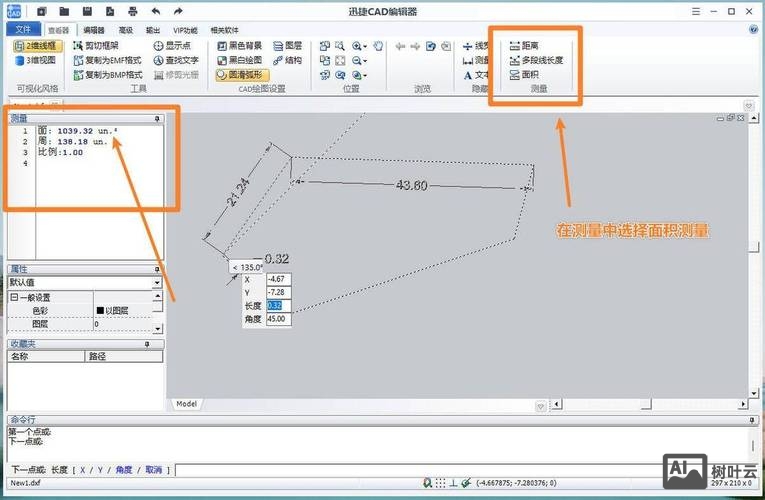765x500 pixels.
Task: Go forward with the right arrow in 浏览
Action: click(415, 46)
